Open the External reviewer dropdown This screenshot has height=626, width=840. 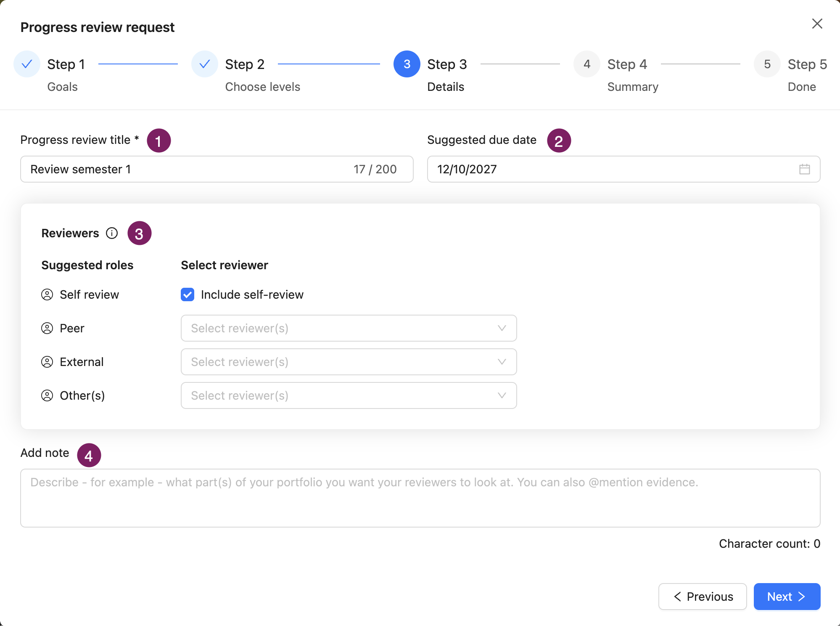pyautogui.click(x=349, y=362)
